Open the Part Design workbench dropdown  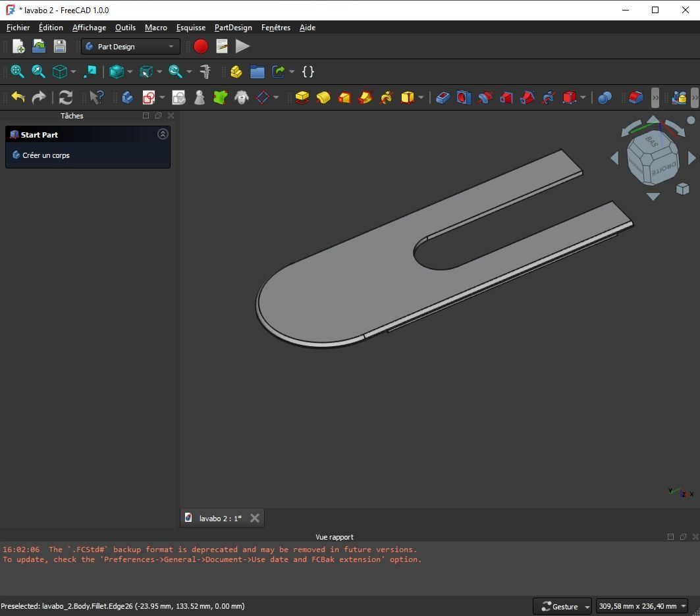pos(130,47)
